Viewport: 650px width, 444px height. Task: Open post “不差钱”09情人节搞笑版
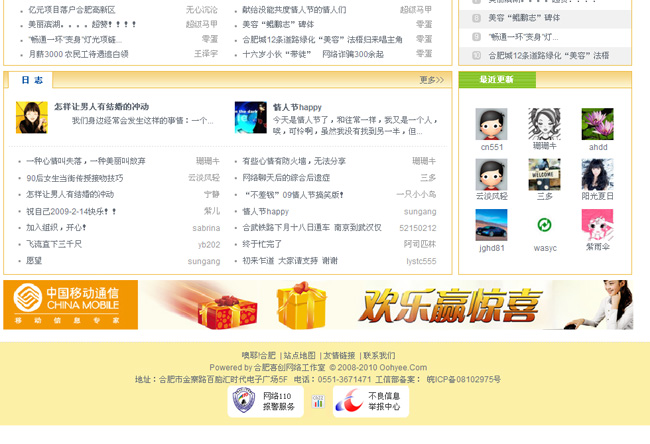[x=294, y=194]
